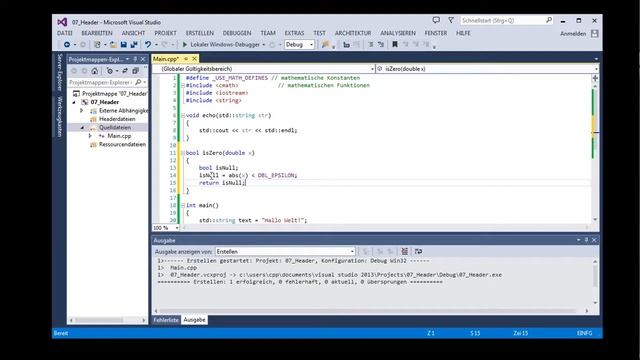Undo the last edit with the toolbar arrow

click(x=148, y=44)
